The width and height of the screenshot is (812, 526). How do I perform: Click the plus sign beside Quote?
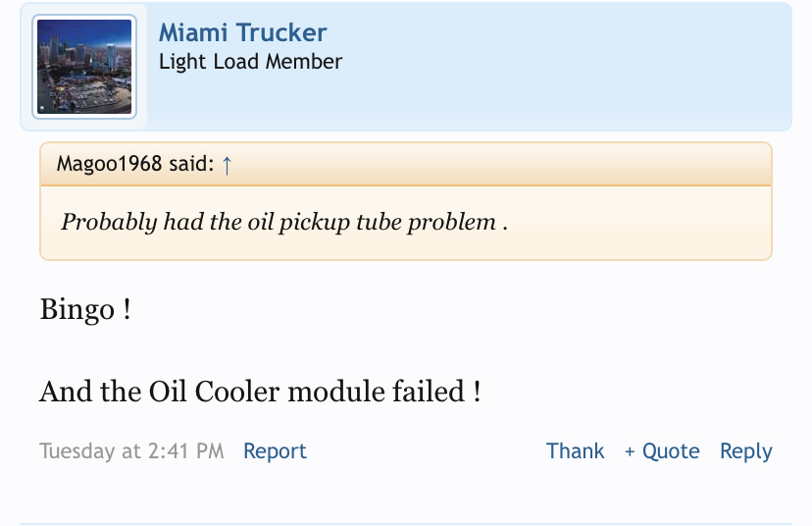[x=630, y=452]
